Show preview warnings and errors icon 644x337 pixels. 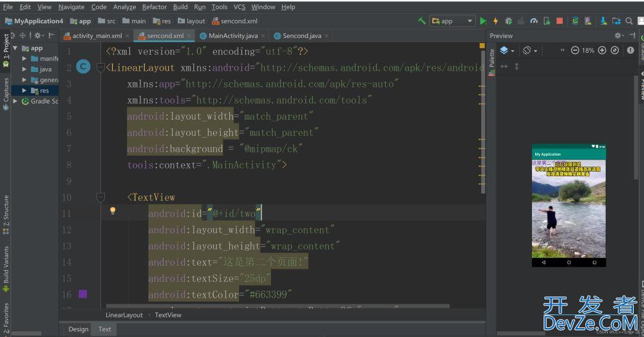(x=630, y=50)
